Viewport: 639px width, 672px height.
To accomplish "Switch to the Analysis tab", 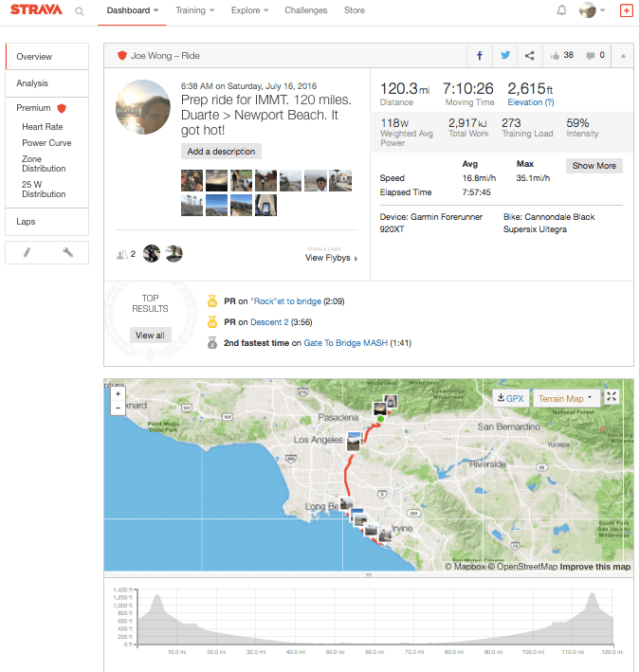I will (32, 83).
